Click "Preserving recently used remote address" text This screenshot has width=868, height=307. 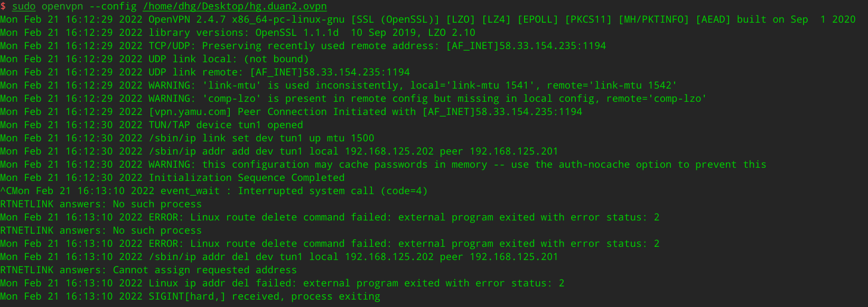tap(320, 46)
